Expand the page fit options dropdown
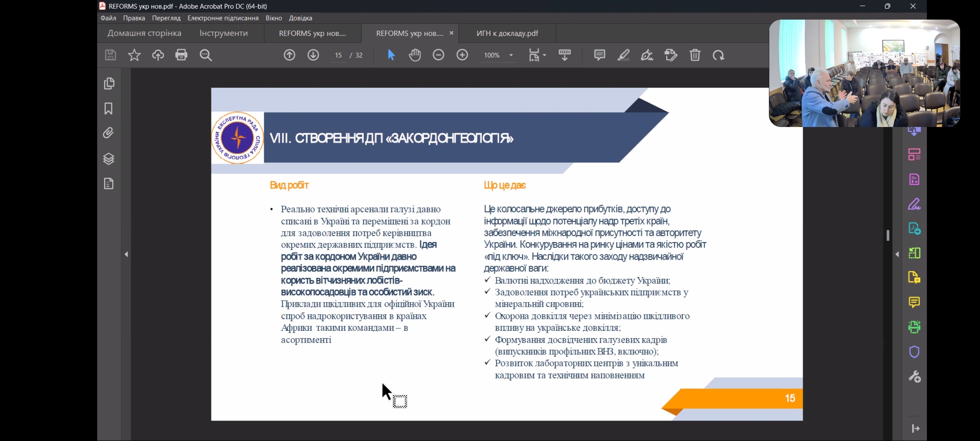This screenshot has height=441, width=980. click(x=544, y=55)
